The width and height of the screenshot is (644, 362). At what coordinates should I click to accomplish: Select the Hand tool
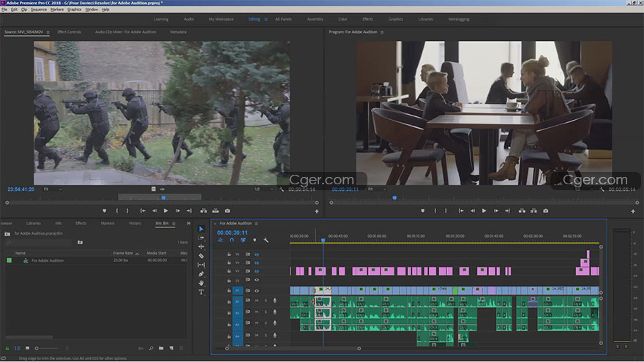click(201, 283)
